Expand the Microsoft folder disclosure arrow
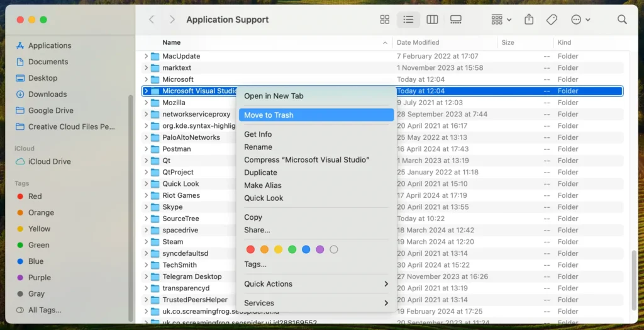644x330 pixels. coord(146,79)
